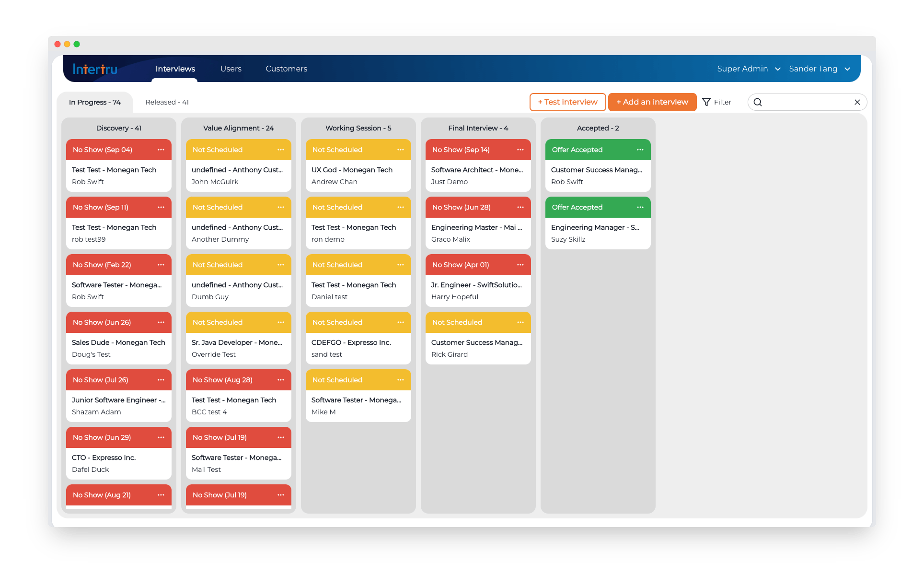Select In Progress - 74 tab
Screen dimensions: 924x563
click(x=94, y=102)
